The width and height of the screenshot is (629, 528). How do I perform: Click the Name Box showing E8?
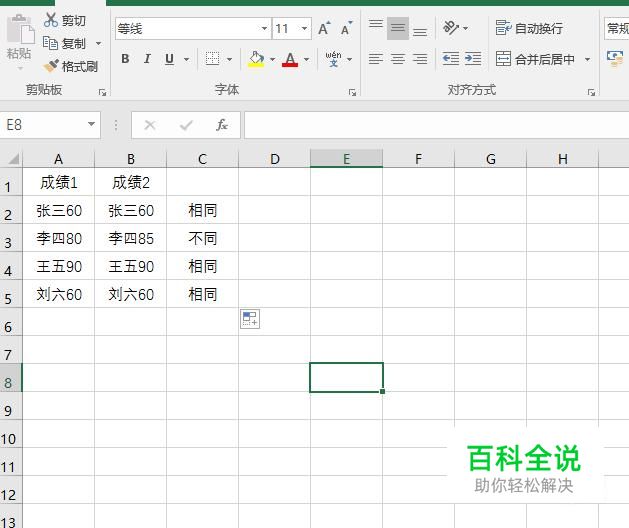point(43,125)
